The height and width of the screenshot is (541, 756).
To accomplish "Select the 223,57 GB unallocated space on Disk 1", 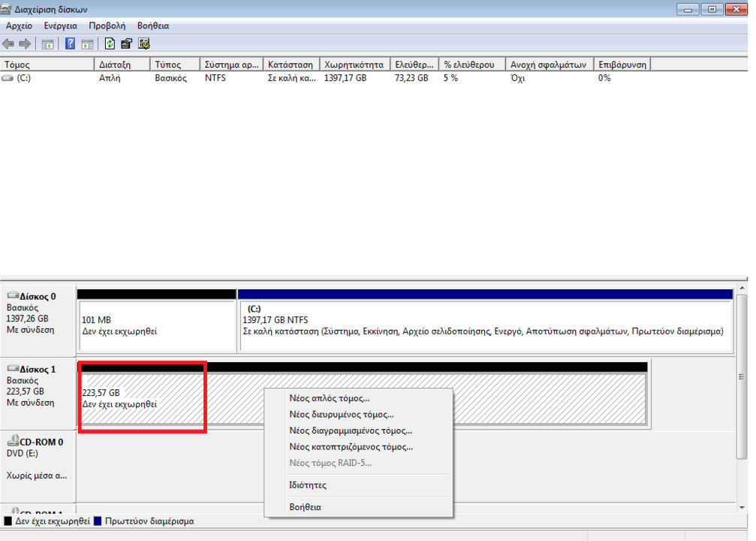I will (363, 394).
